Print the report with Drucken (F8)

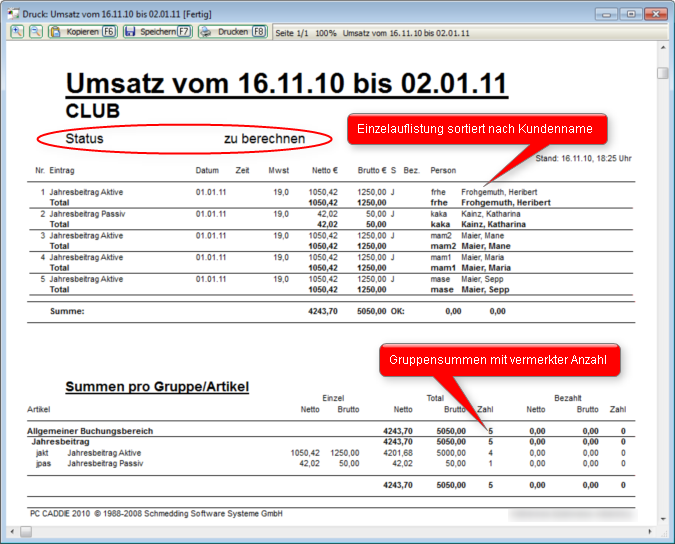tap(232, 32)
